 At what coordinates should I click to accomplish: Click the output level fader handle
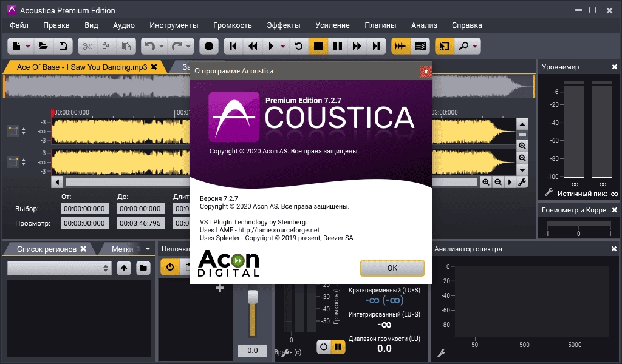pos(253,297)
